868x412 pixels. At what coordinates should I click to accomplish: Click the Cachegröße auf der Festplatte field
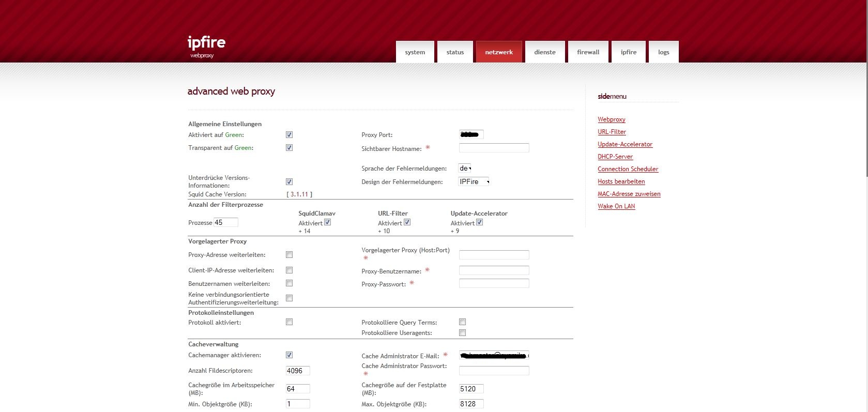[x=471, y=389]
